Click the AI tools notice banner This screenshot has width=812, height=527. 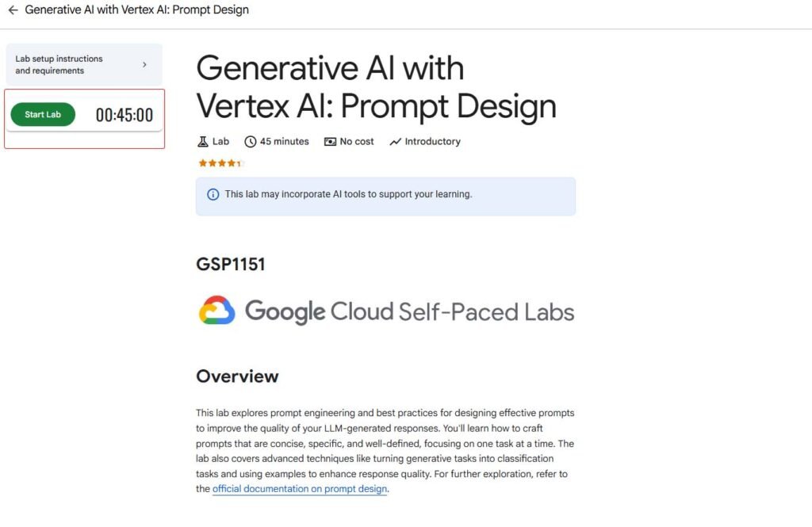(386, 197)
